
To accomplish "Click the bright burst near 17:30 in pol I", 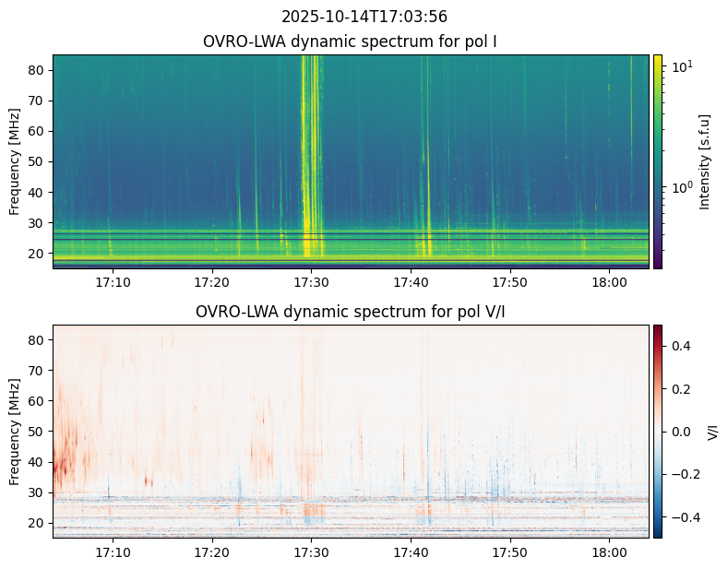I will coord(311,156).
